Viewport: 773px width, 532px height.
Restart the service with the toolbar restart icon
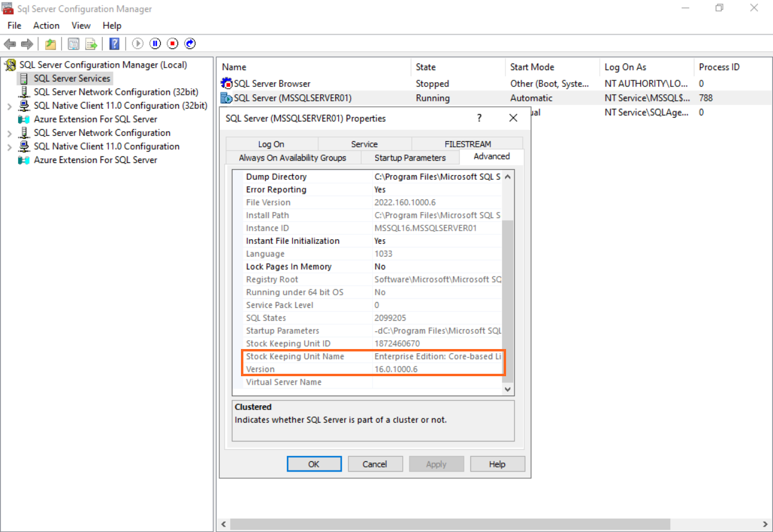pos(190,43)
